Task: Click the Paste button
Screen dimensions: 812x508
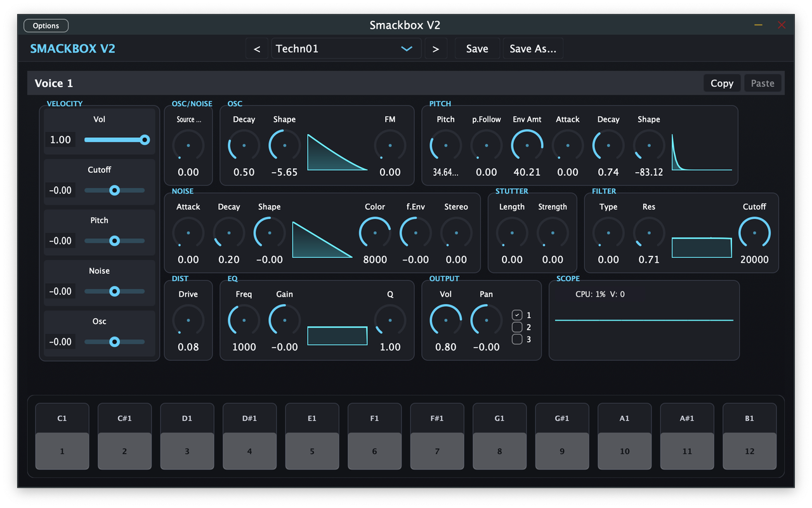Action: click(x=763, y=83)
